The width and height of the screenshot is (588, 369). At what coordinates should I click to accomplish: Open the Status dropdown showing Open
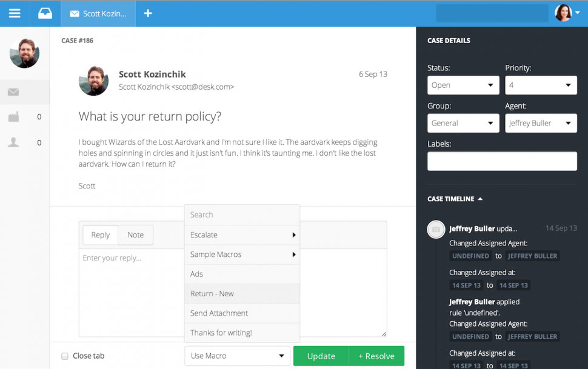click(463, 85)
